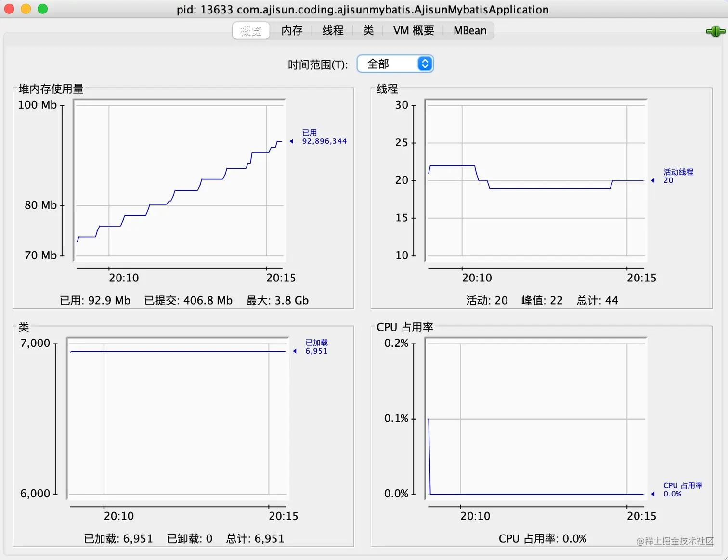Click the CPU usage chart area

535,419
